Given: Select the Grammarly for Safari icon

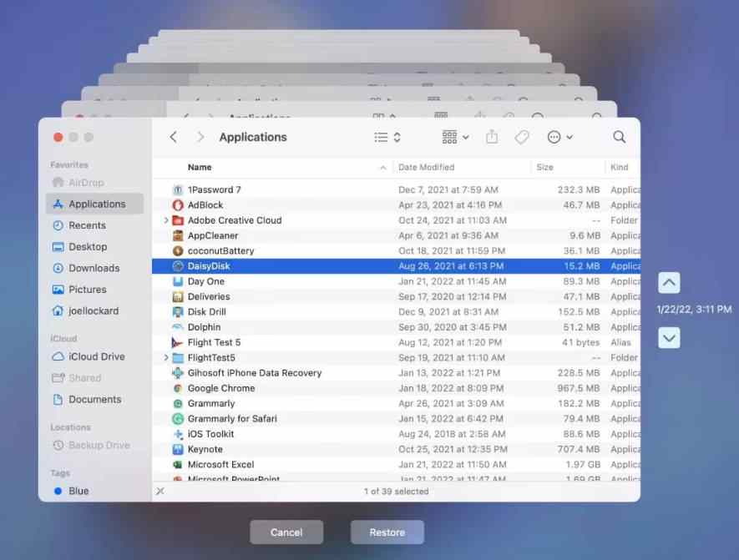Looking at the screenshot, I should (x=178, y=419).
